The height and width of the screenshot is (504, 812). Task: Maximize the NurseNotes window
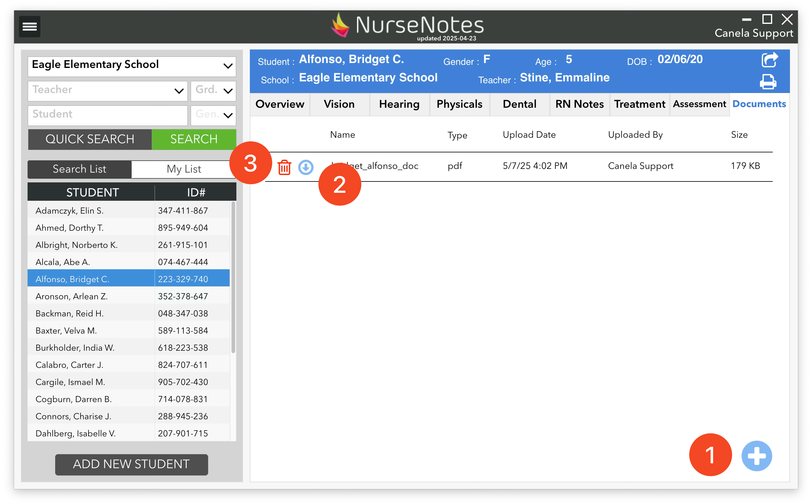tap(767, 19)
